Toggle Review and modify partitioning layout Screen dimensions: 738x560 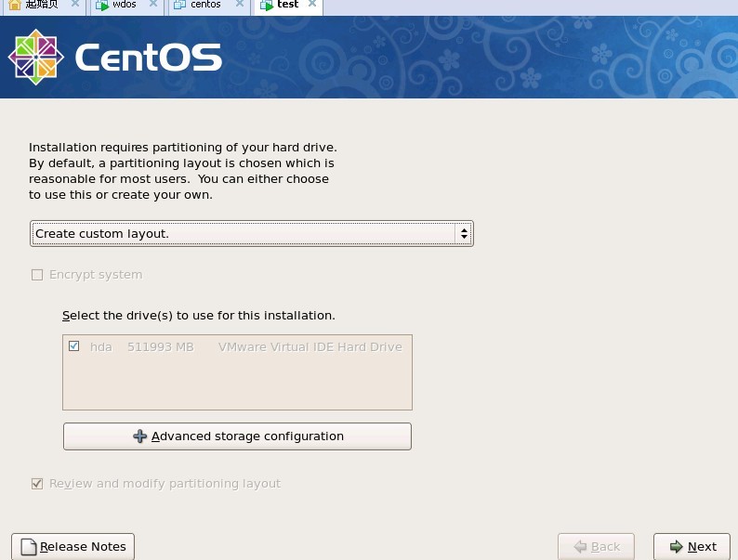pos(37,483)
